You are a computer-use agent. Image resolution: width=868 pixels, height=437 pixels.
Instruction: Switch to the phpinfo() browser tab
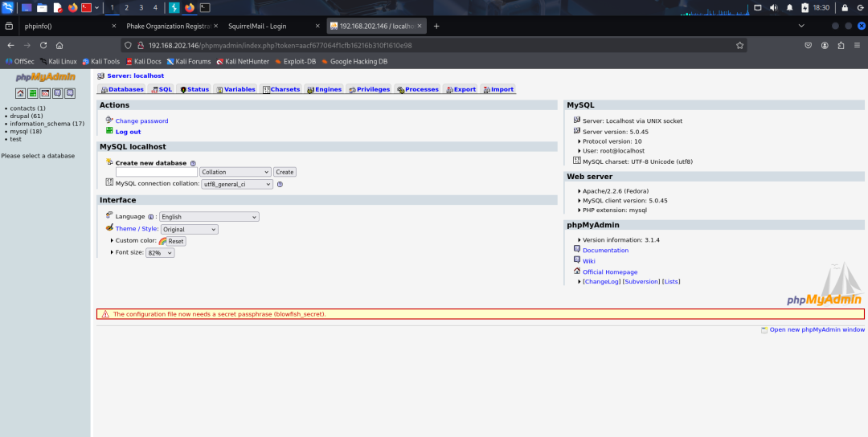(69, 26)
